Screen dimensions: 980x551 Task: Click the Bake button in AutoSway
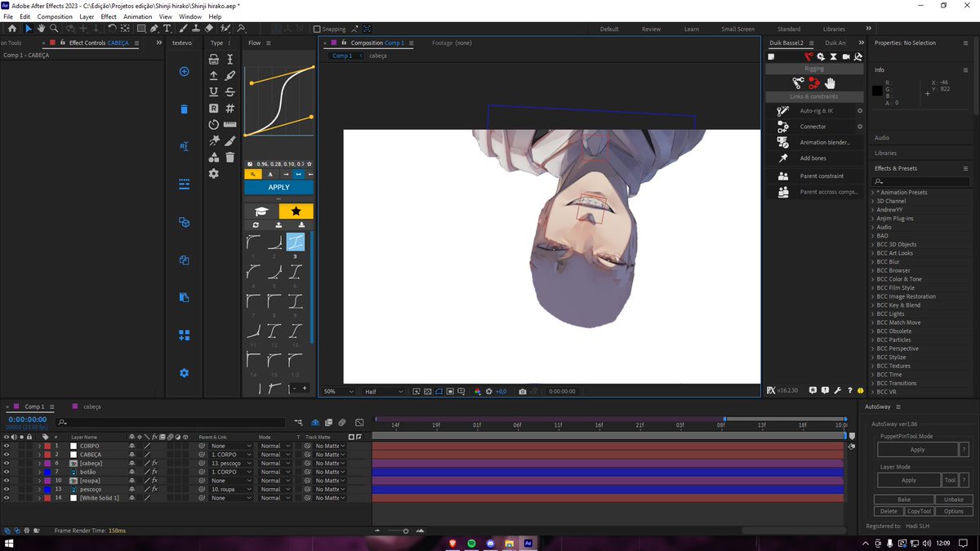click(903, 500)
